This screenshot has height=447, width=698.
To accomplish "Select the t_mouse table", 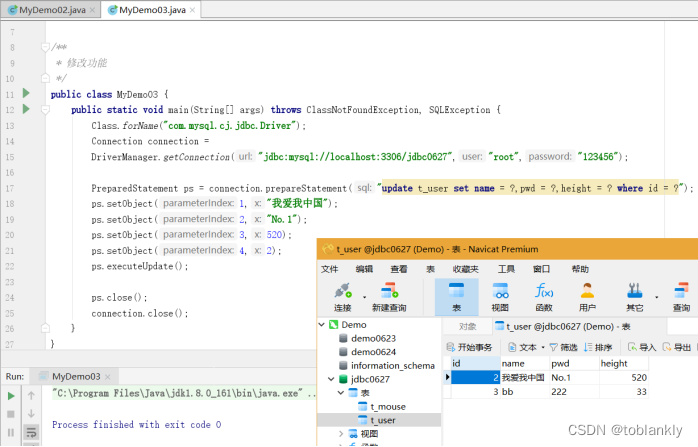I will (388, 406).
